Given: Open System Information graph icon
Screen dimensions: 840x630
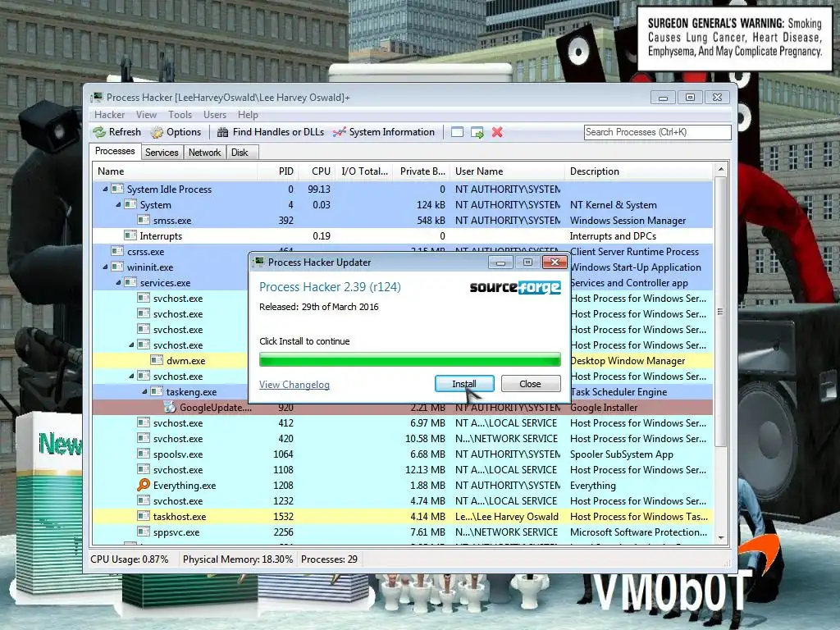Looking at the screenshot, I should [339, 132].
